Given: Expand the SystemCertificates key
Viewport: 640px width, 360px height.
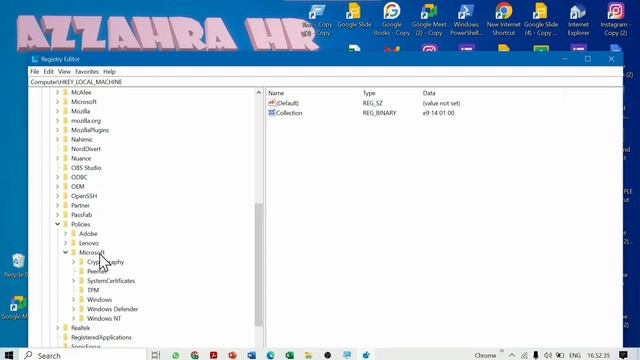Looking at the screenshot, I should click(x=73, y=281).
